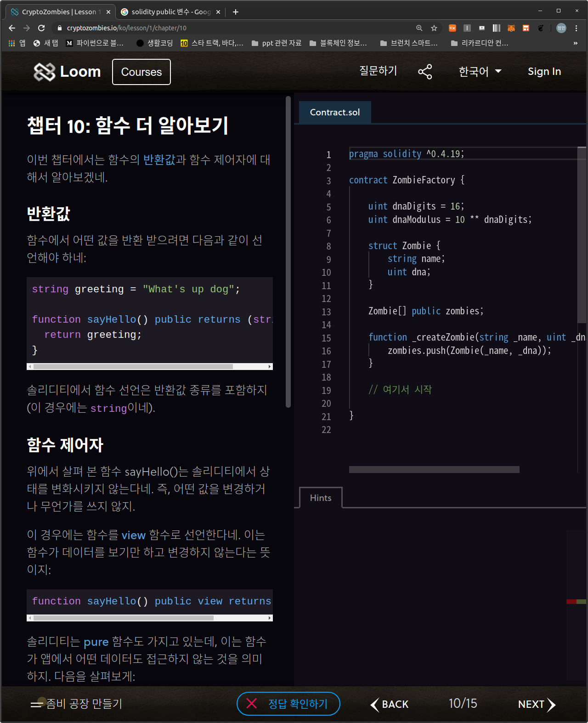
Task: Click the Loom logo
Action: click(x=67, y=72)
